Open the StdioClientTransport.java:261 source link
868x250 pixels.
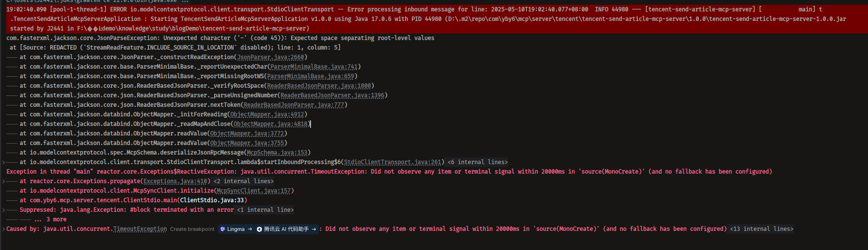point(392,162)
